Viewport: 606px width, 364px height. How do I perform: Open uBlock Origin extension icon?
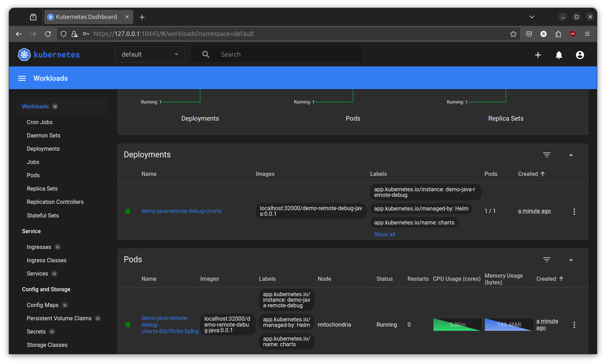coord(573,34)
